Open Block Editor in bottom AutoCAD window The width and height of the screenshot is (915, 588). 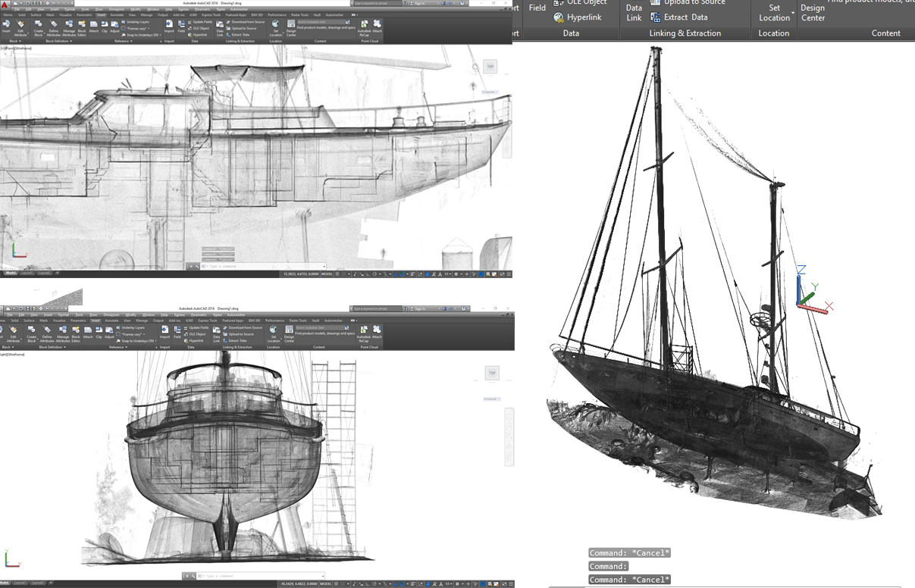76,333
